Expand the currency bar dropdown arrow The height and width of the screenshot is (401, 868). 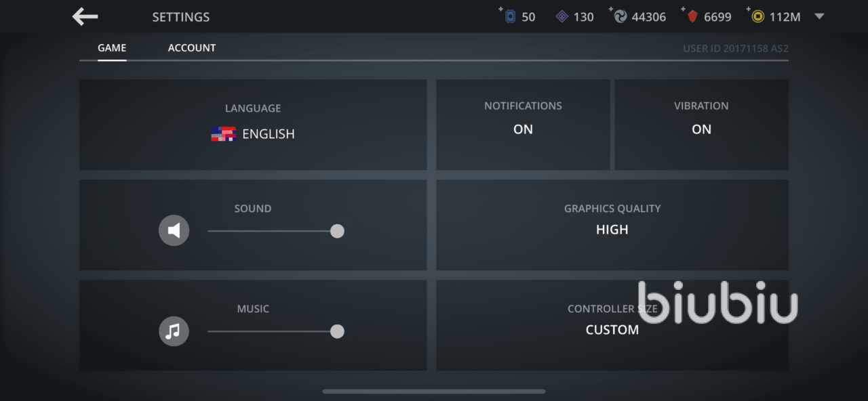click(819, 17)
